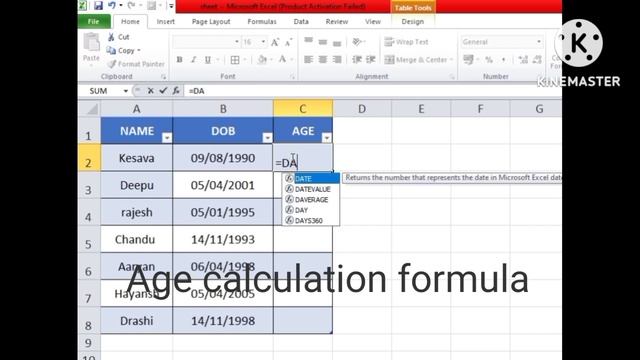Click the Enter checkmark in formula bar
Viewport: 640px width, 360px height.
(163, 91)
